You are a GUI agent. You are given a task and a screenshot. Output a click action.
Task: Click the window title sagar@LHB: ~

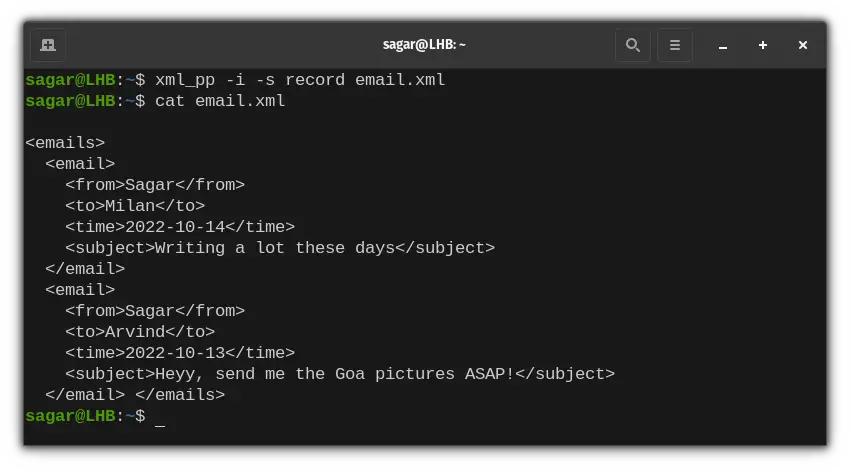[424, 45]
